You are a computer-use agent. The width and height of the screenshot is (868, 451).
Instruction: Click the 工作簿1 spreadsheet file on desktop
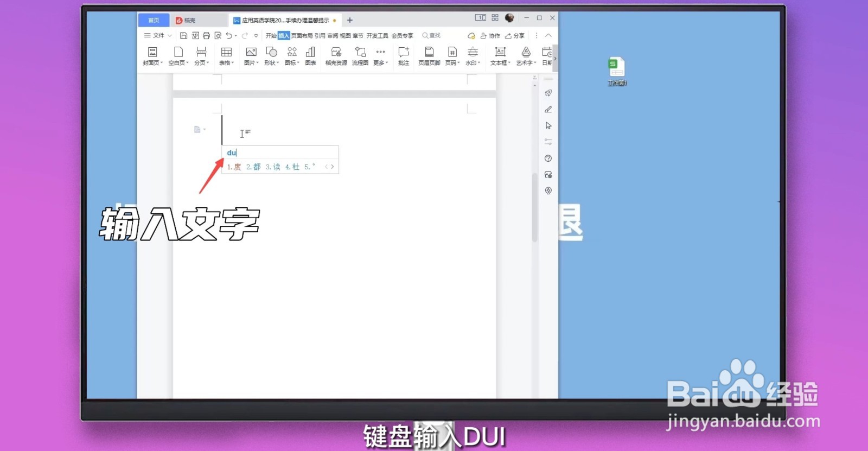click(617, 71)
